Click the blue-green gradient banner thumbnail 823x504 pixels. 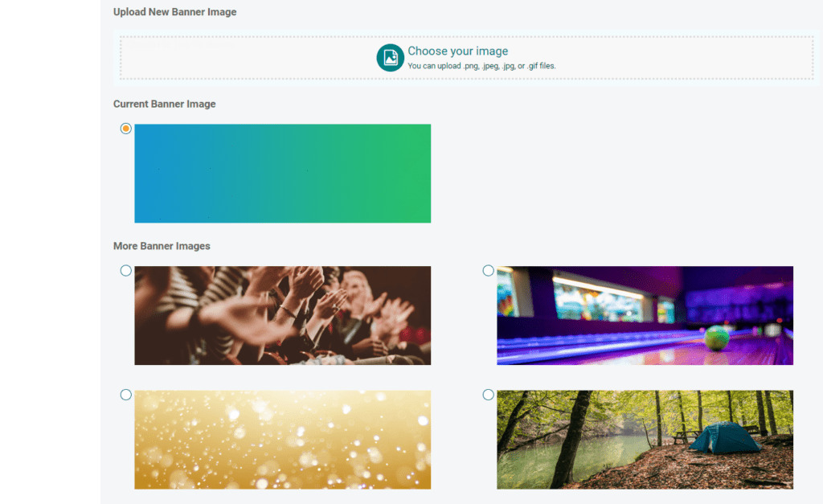tap(282, 174)
